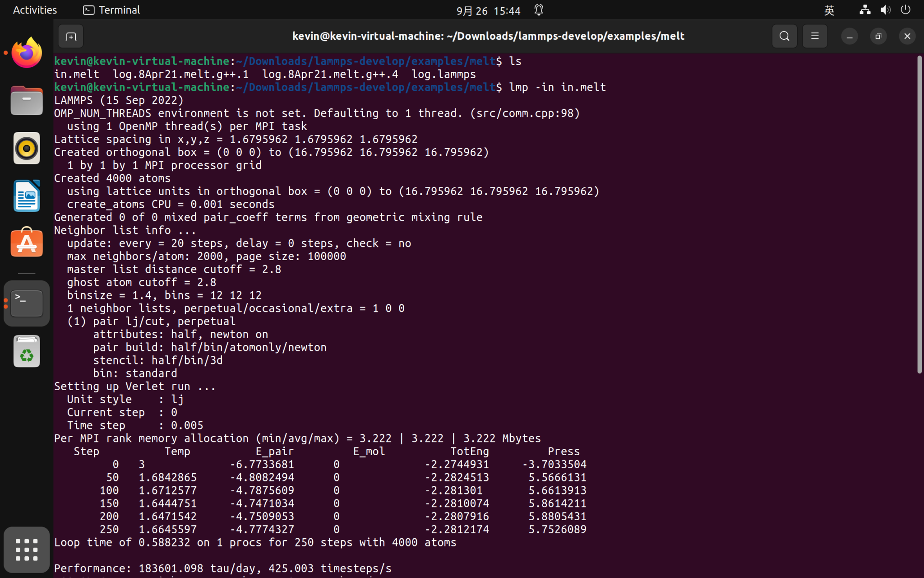
Task: Open the Activities overview
Action: tap(35, 10)
